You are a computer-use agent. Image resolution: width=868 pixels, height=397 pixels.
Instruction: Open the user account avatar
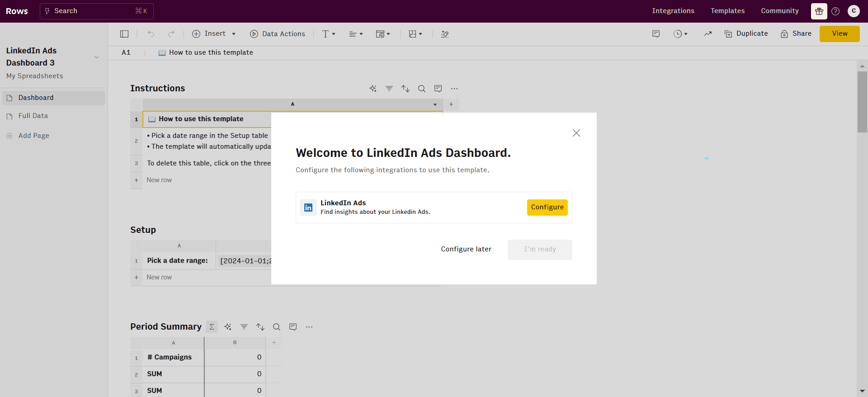point(854,11)
